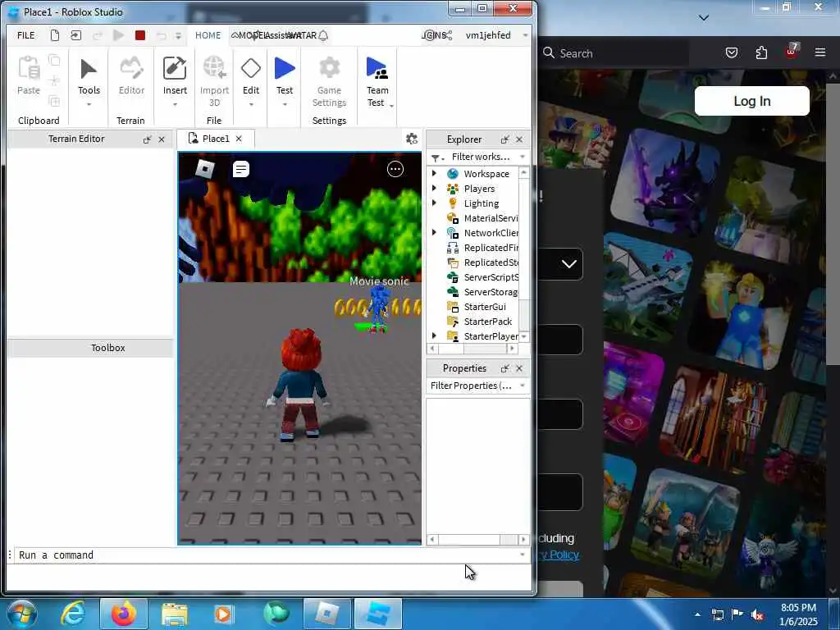Click the Paste clipboard icon
This screenshot has width=840, height=630.
point(29,69)
